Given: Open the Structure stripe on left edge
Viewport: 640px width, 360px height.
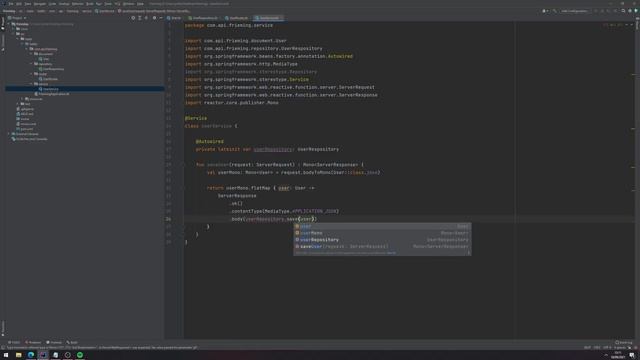Looking at the screenshot, I should pyautogui.click(x=2, y=42).
